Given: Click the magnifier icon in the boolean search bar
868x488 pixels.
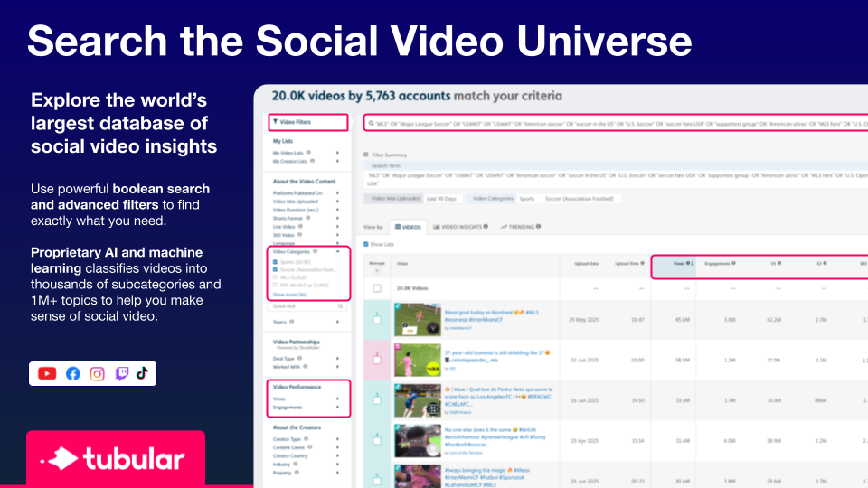Looking at the screenshot, I should pos(372,124).
